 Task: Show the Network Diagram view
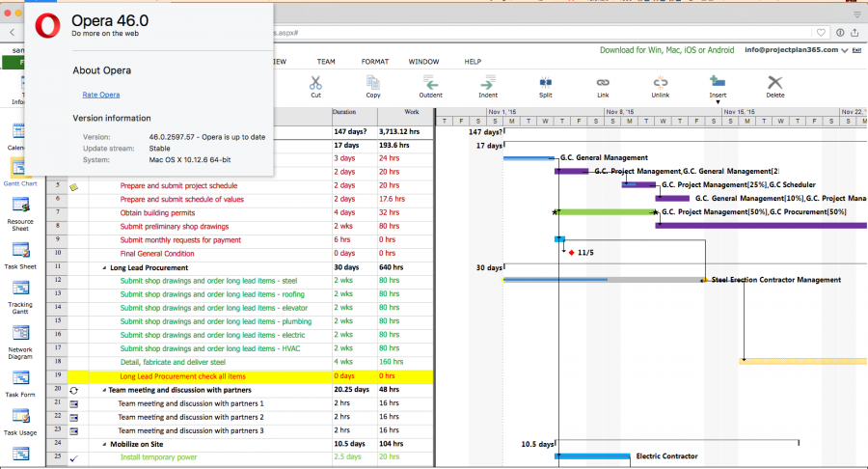click(x=20, y=343)
